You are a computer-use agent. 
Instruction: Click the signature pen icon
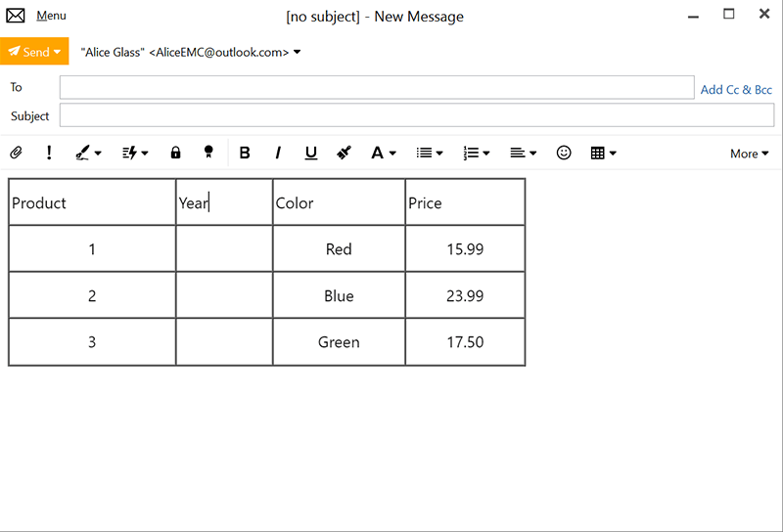[82, 153]
